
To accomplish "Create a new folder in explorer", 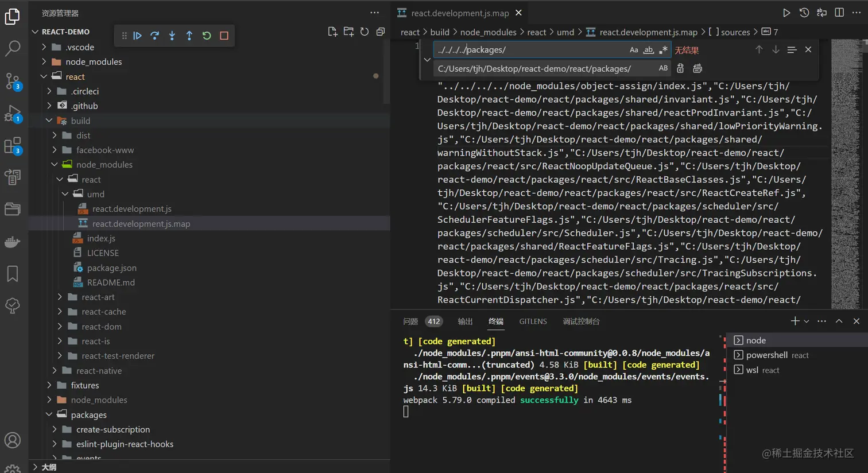I will coord(348,32).
